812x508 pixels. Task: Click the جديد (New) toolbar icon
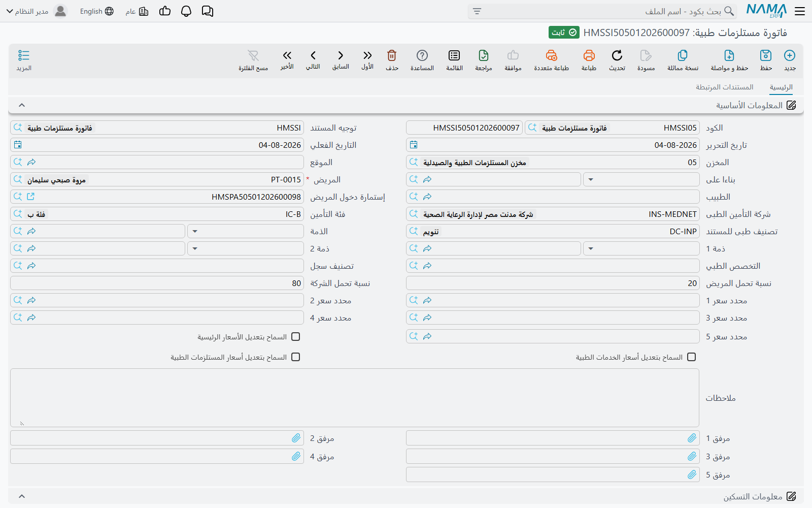(790, 55)
